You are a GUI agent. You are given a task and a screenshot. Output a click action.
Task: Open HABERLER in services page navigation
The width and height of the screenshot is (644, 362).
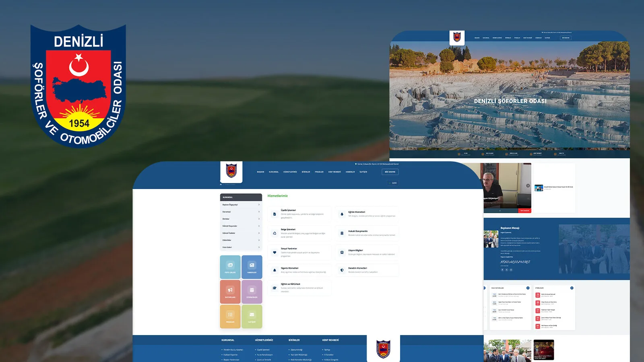[350, 172]
